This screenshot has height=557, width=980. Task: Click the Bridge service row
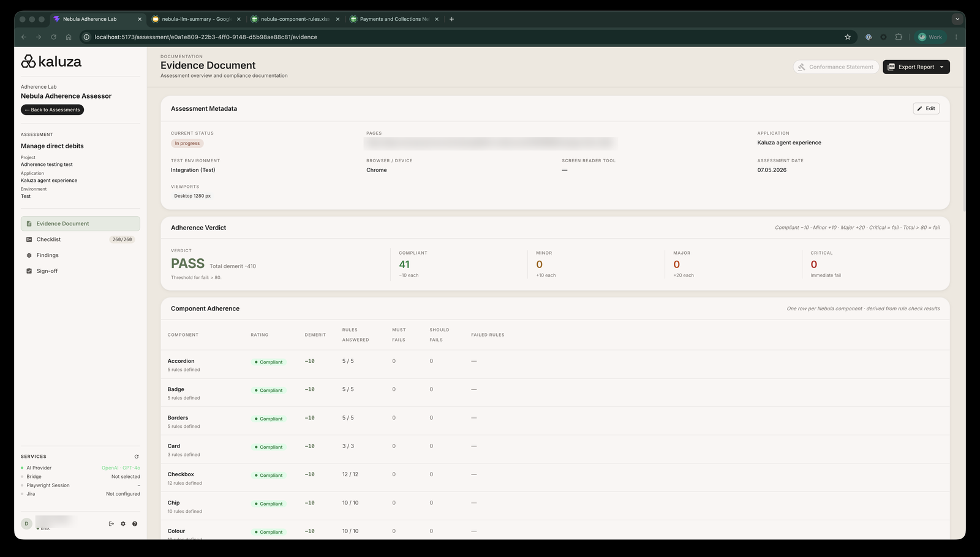click(80, 476)
